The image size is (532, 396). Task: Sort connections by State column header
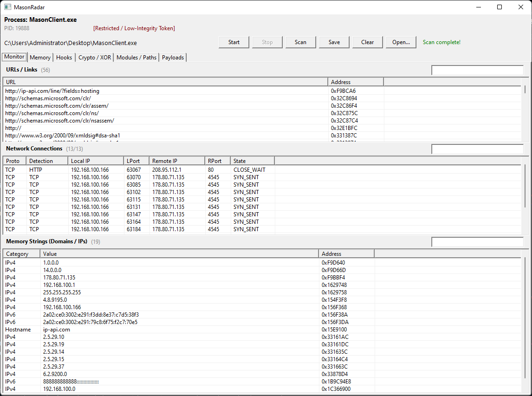click(252, 161)
